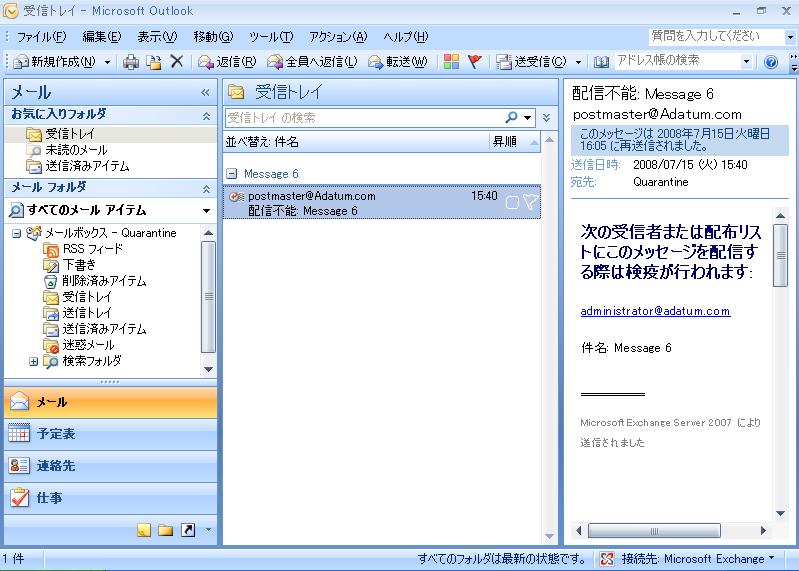Open the 新規作成 dropdown arrow
799x571 pixels.
click(x=108, y=62)
